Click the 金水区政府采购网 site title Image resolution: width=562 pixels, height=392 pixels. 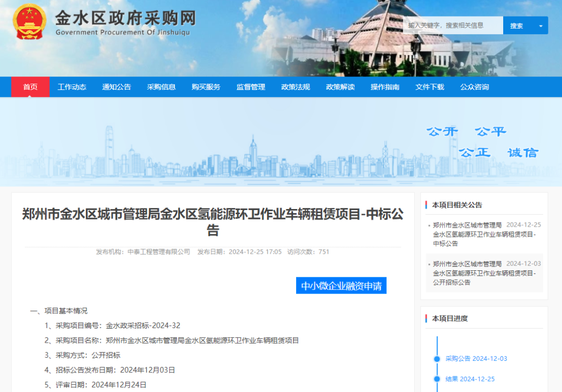point(126,18)
